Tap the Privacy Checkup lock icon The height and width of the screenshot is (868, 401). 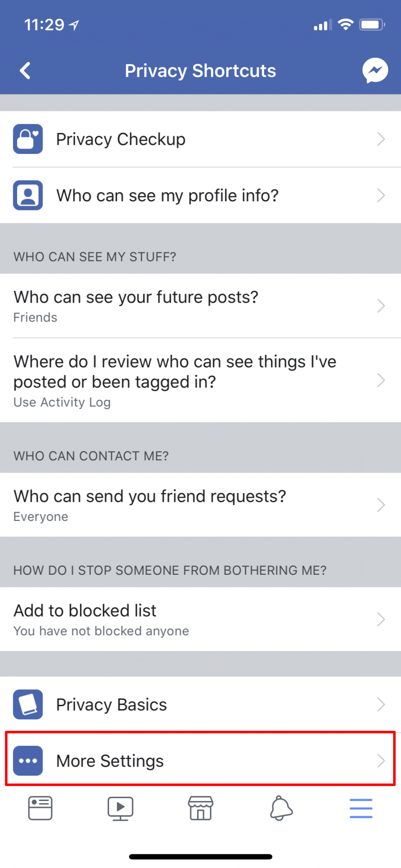28,139
